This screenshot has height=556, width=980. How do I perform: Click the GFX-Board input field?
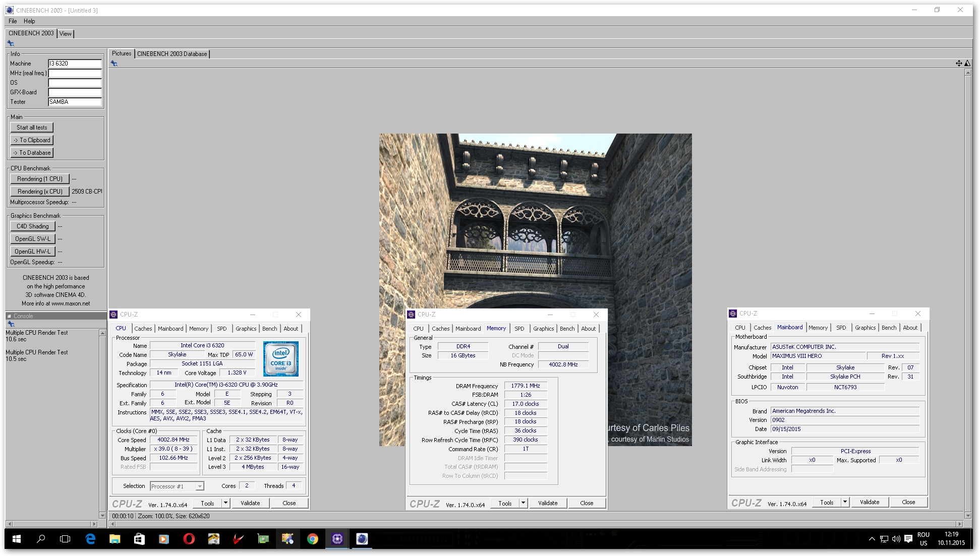75,92
